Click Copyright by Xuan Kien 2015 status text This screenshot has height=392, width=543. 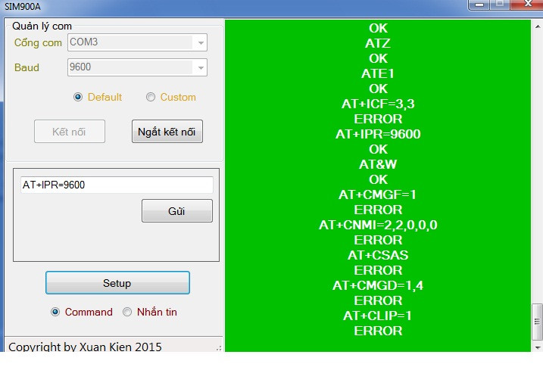(x=85, y=347)
